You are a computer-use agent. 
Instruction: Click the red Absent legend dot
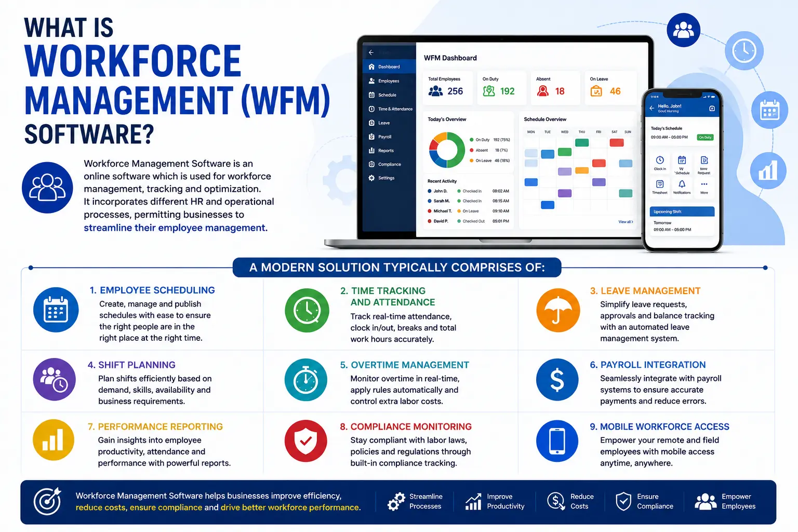point(471,150)
